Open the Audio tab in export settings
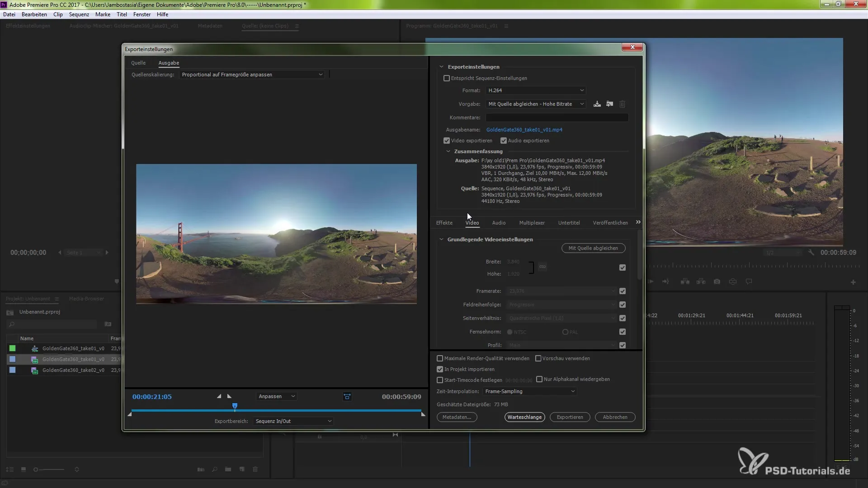 (x=499, y=223)
